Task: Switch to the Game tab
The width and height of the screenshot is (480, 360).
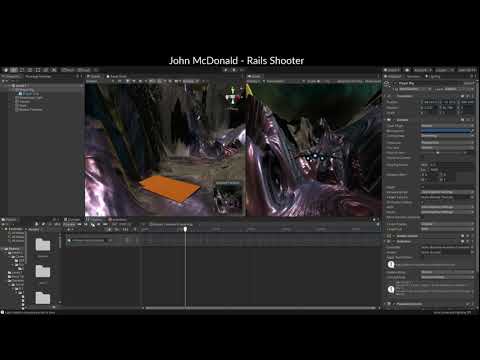Action: pos(255,76)
